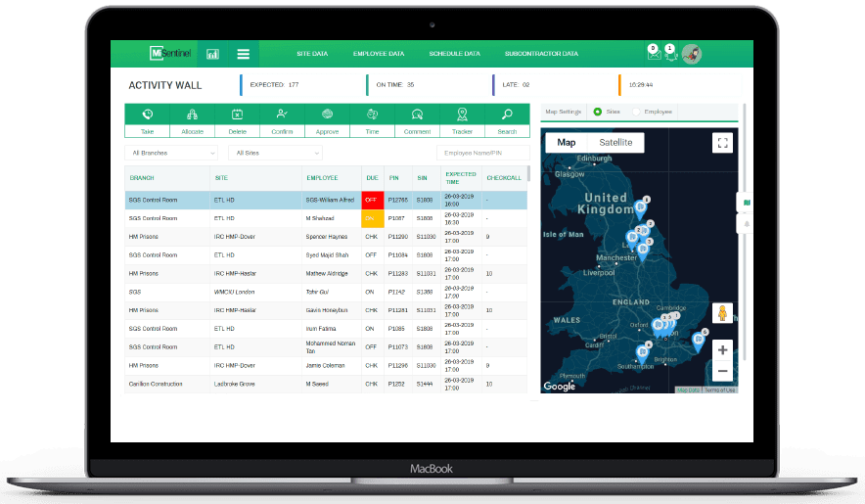Open the dashboard chart icon

tap(212, 54)
